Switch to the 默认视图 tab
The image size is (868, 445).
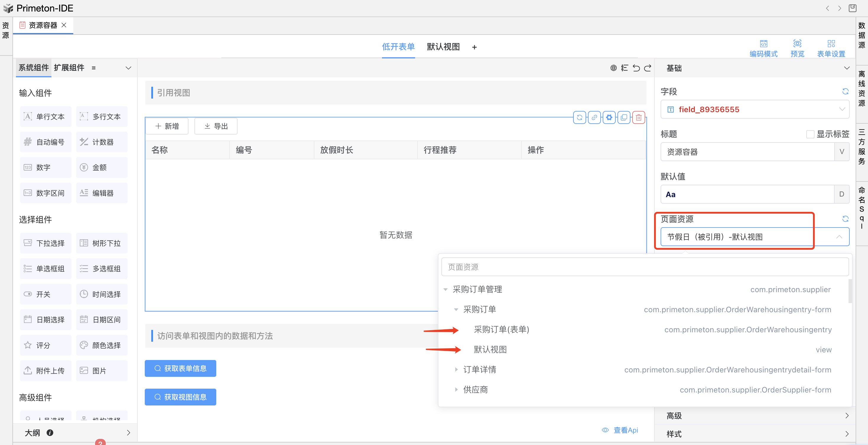coord(443,47)
